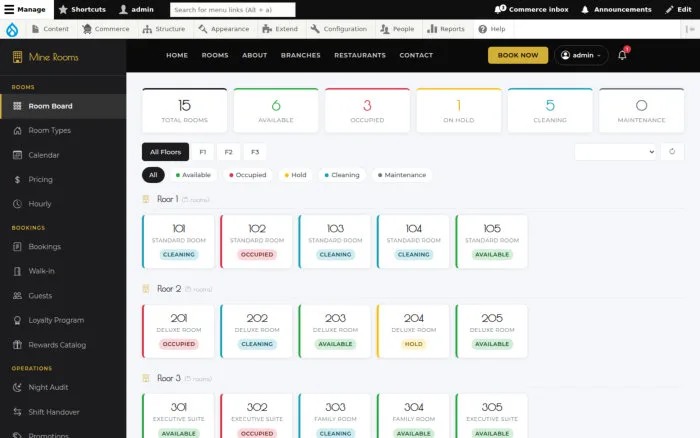Open room 205 available card
This screenshot has width=700, height=438.
tap(492, 331)
